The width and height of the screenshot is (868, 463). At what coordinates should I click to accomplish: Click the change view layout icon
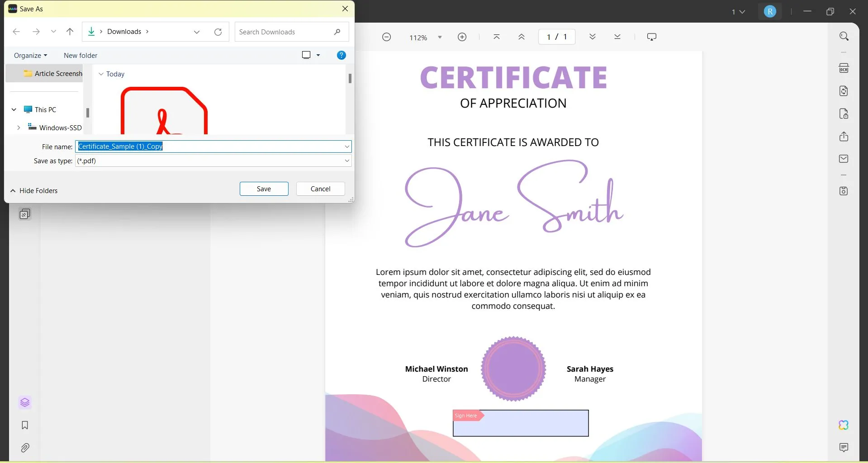pyautogui.click(x=306, y=55)
